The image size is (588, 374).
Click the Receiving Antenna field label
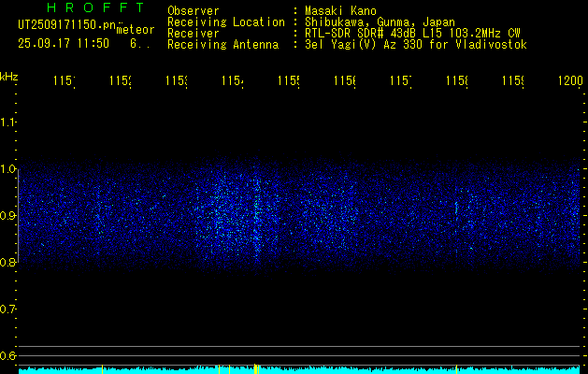point(223,45)
